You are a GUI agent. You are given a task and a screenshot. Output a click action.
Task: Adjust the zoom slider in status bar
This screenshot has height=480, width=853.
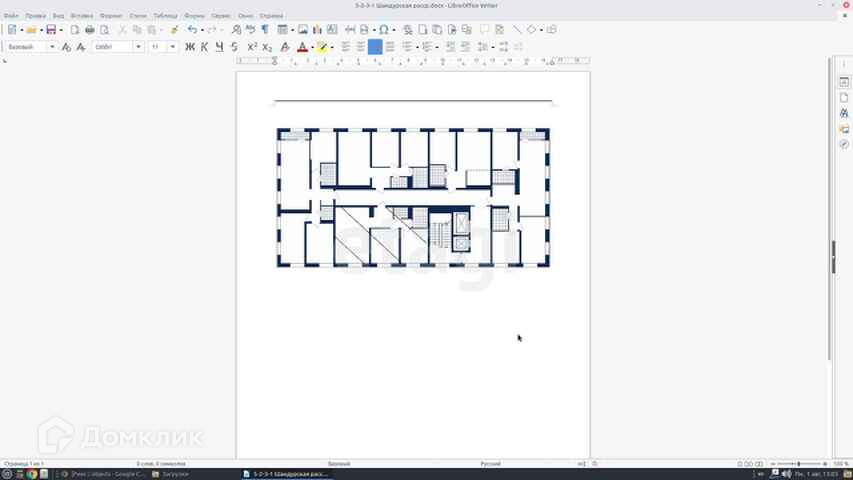[x=799, y=464]
